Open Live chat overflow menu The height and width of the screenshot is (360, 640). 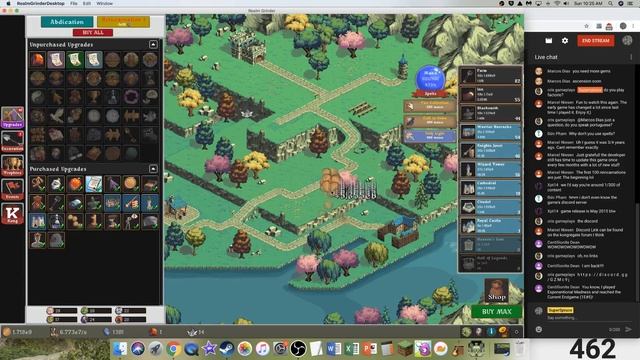[631, 57]
